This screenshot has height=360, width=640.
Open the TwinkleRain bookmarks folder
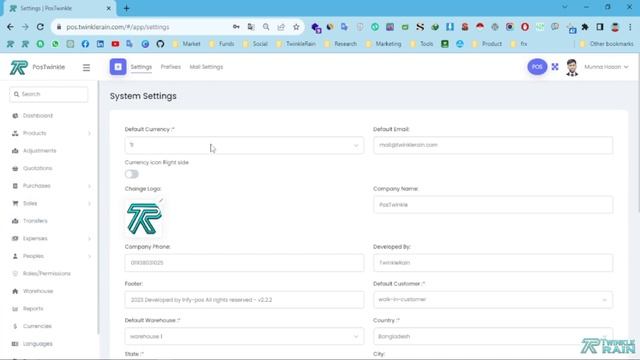pyautogui.click(x=296, y=44)
